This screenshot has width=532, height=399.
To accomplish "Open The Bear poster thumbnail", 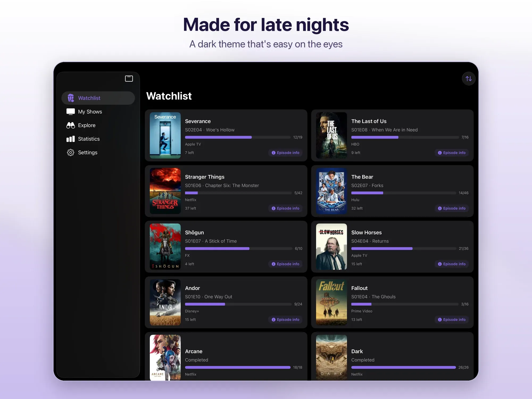I will point(331,191).
